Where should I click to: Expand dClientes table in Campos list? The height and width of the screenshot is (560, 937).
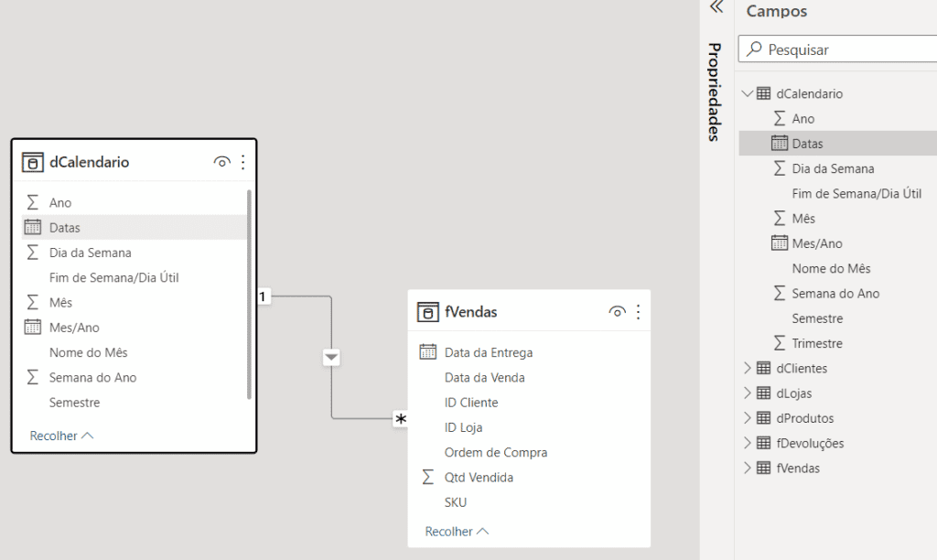(x=747, y=368)
